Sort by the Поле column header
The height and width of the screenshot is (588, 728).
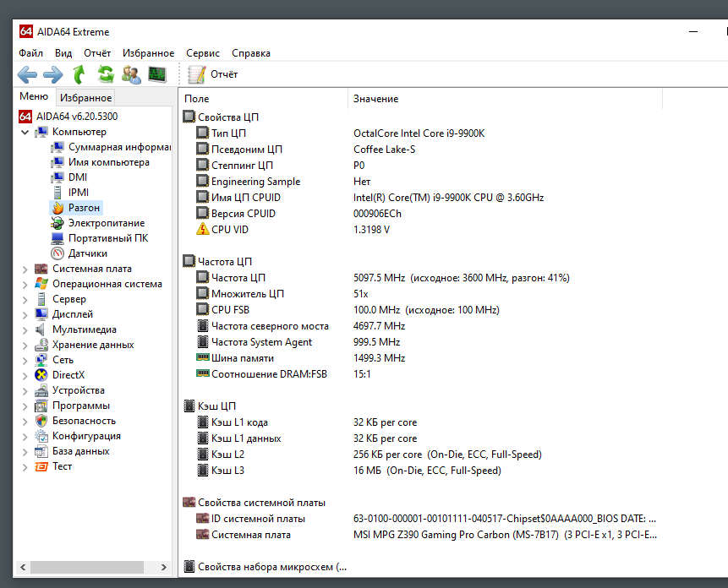263,99
